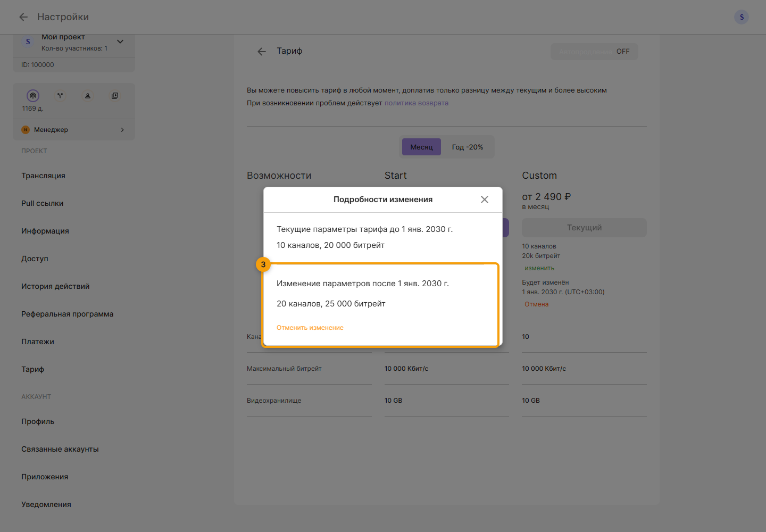The height and width of the screenshot is (532, 766).
Task: Click the red Отмена link under Custom
Action: pos(536,304)
